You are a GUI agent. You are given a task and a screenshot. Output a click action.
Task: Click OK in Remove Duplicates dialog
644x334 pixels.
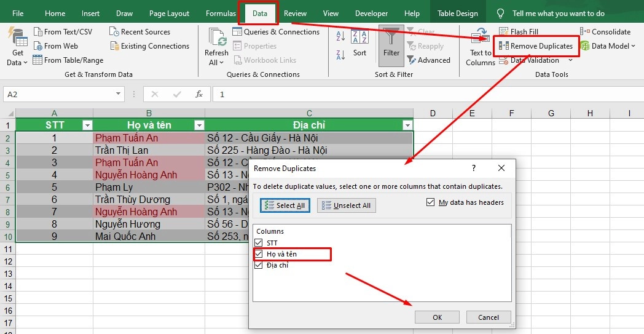click(x=437, y=317)
